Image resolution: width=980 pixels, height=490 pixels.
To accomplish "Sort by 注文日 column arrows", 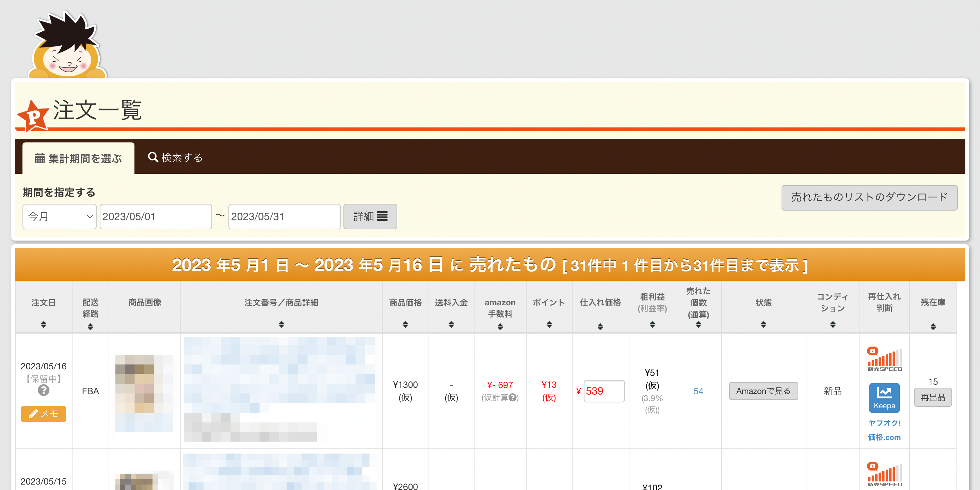I will (x=43, y=324).
